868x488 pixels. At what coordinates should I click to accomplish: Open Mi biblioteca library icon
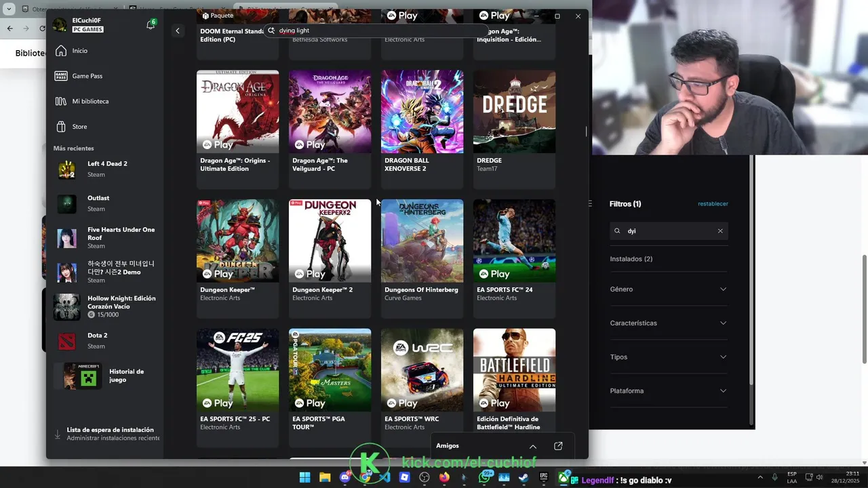pyautogui.click(x=61, y=101)
